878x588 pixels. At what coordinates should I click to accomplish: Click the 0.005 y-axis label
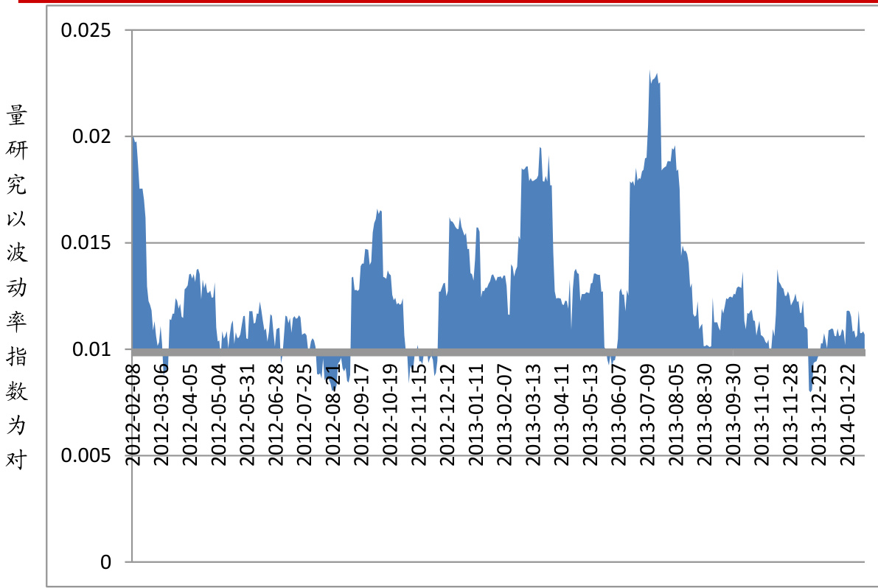86,456
